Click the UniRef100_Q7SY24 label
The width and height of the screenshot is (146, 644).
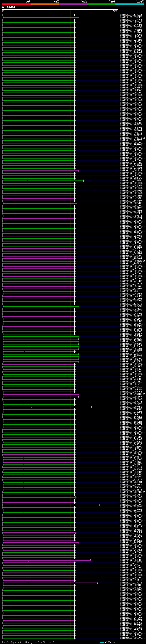[x=131, y=168]
